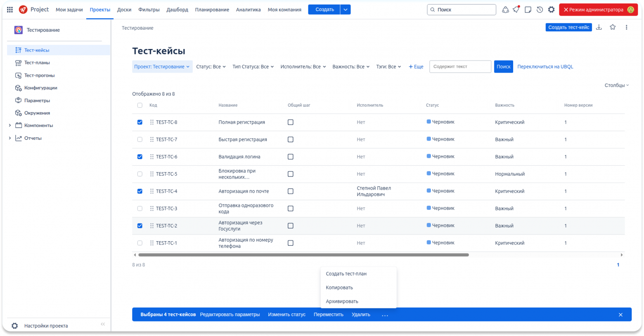Close the bulk actions bar
644x336 pixels.
(620, 315)
